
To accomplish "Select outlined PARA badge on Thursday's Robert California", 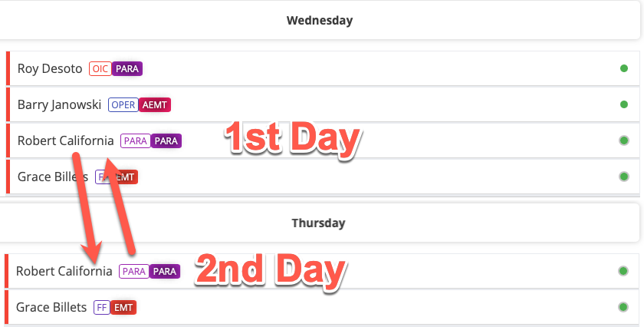I will [x=133, y=272].
